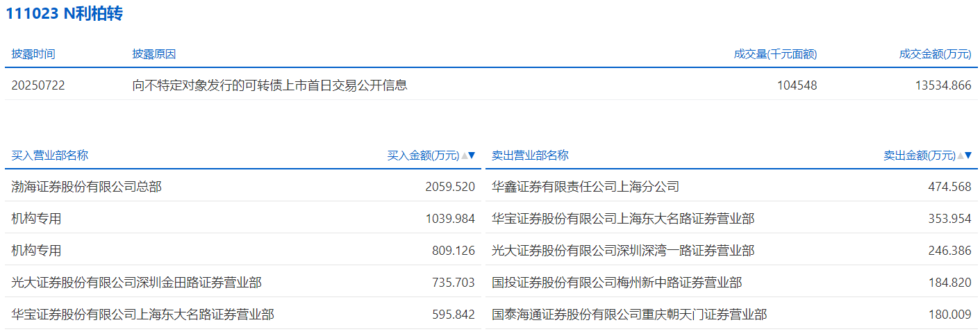Open the 111023 N利柏转 title link
The height and width of the screenshot is (334, 980).
click(x=65, y=14)
